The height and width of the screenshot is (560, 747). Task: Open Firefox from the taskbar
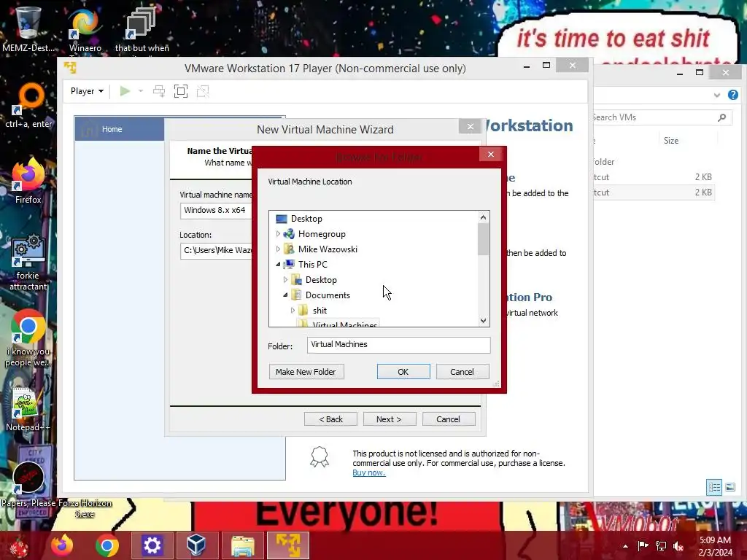pos(62,545)
